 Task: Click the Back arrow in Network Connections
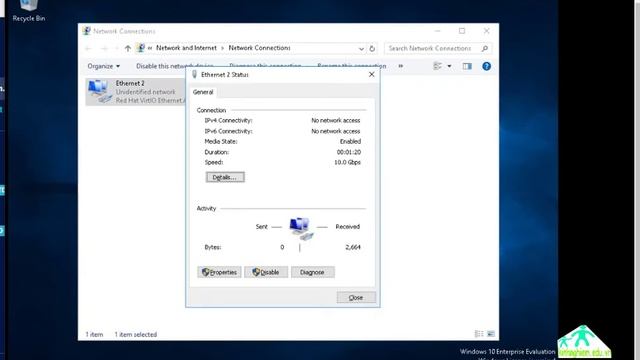(x=89, y=49)
